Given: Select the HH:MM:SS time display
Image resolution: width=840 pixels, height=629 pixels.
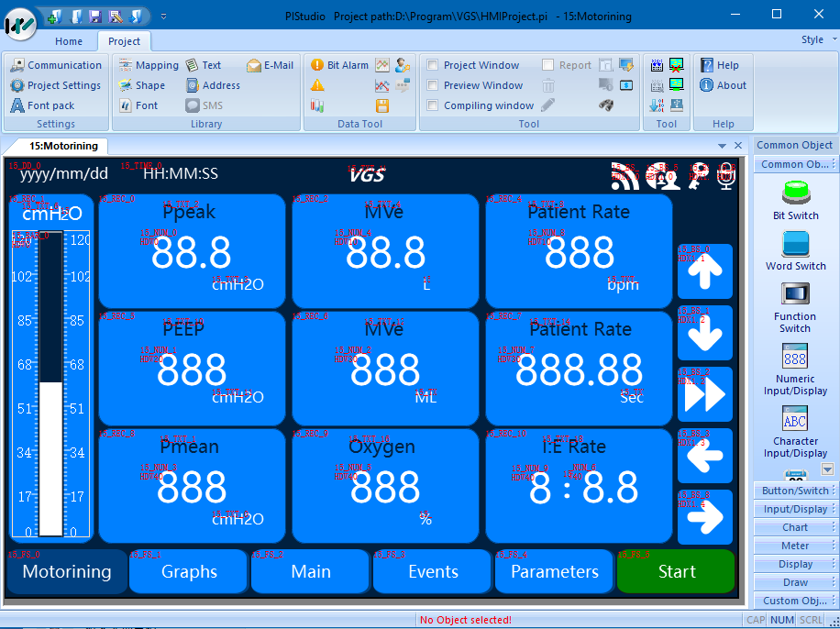Looking at the screenshot, I should [181, 173].
